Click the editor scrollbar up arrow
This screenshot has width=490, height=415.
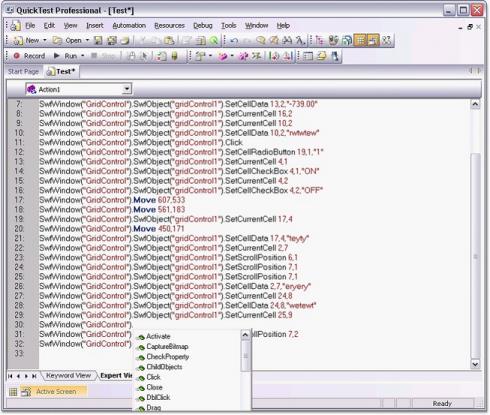[475, 104]
